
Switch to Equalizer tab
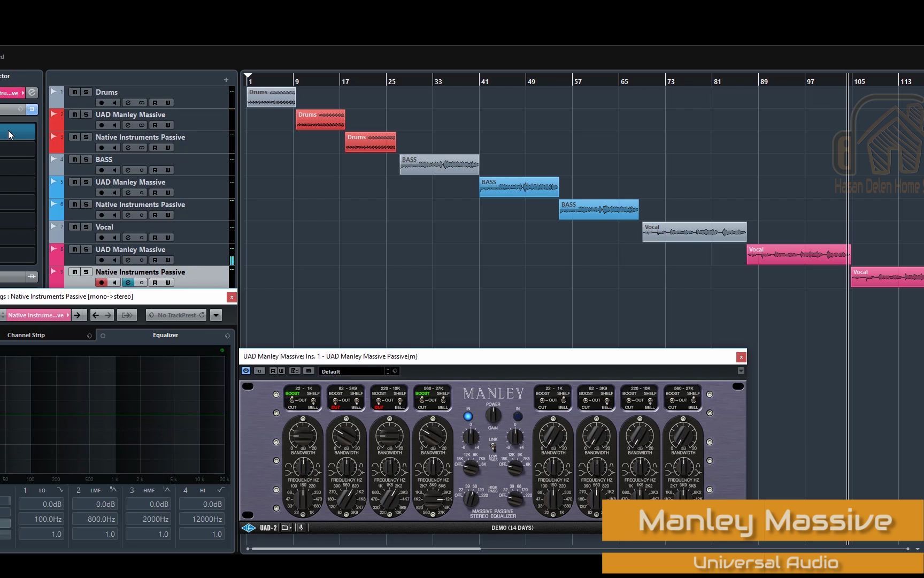[x=165, y=335]
